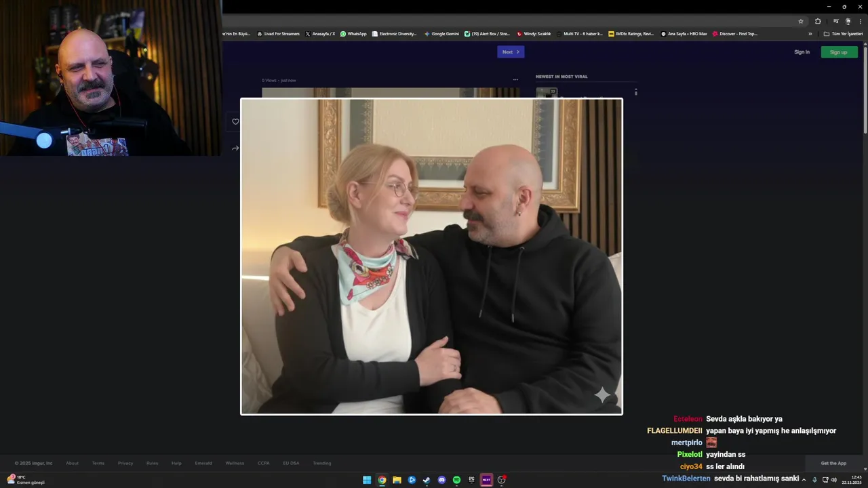868x488 pixels.
Task: Click the Get the App button
Action: pyautogui.click(x=833, y=463)
